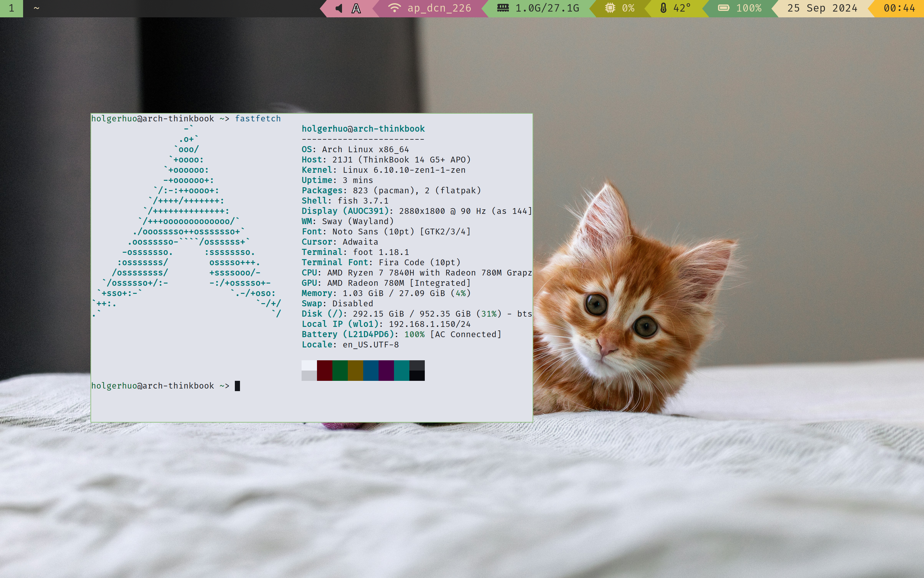Click the 42° temperature reading
Image resolution: width=924 pixels, height=578 pixels.
click(682, 8)
